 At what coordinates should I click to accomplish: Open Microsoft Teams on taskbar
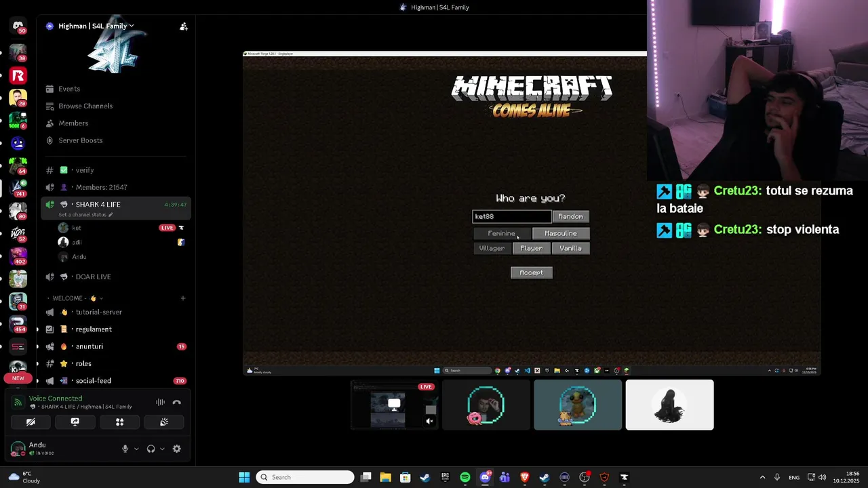[505, 477]
